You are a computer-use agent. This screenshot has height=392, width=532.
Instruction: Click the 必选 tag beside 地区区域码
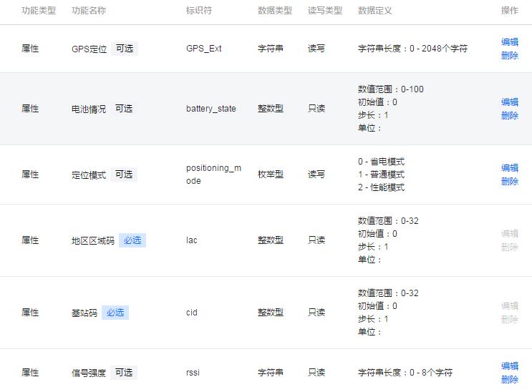point(132,240)
